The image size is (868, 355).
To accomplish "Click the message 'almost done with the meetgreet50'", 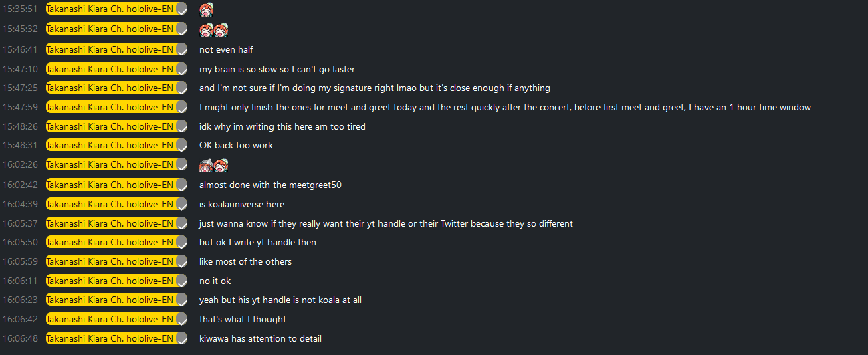I will 270,185.
